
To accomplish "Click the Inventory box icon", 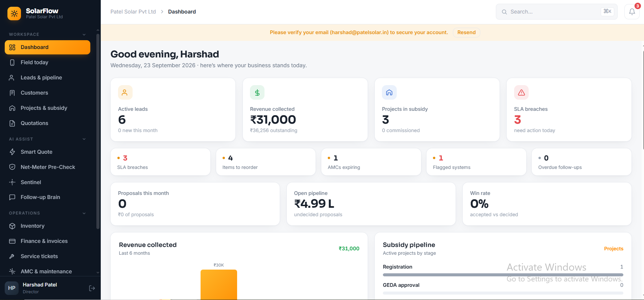I will (12, 226).
